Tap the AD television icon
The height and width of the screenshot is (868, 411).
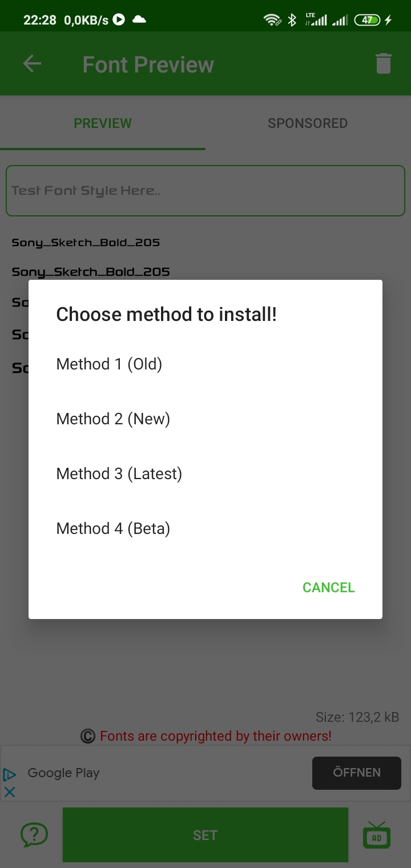click(377, 835)
